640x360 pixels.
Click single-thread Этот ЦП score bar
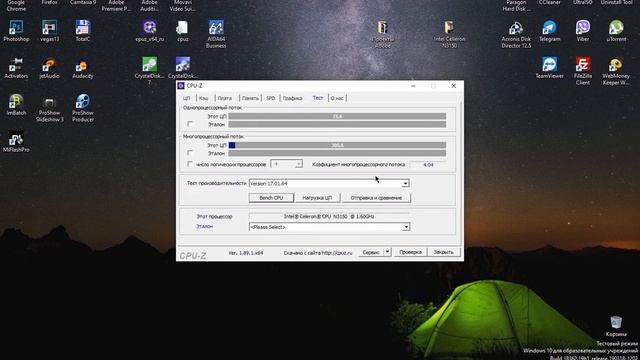point(337,116)
